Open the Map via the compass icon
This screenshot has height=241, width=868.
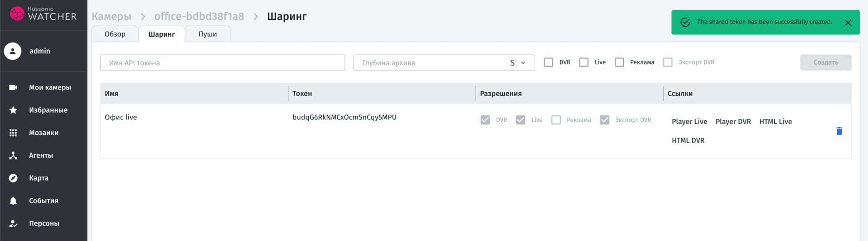click(x=13, y=178)
